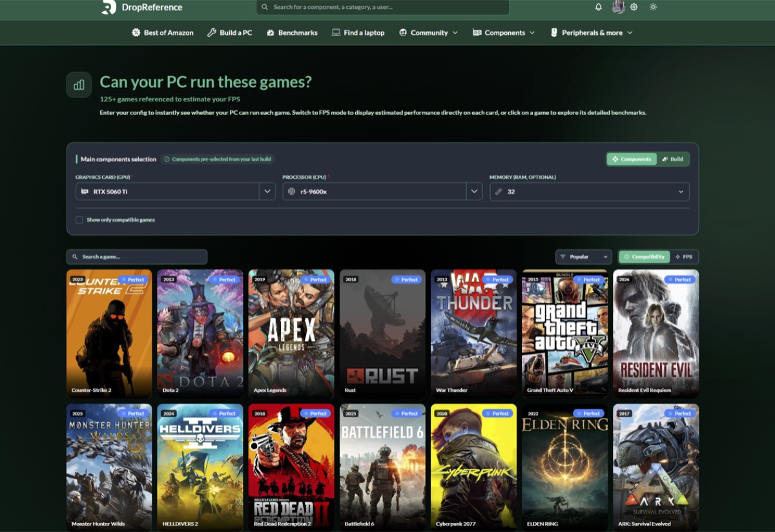Open the Popular sorting dropdown

coord(583,256)
